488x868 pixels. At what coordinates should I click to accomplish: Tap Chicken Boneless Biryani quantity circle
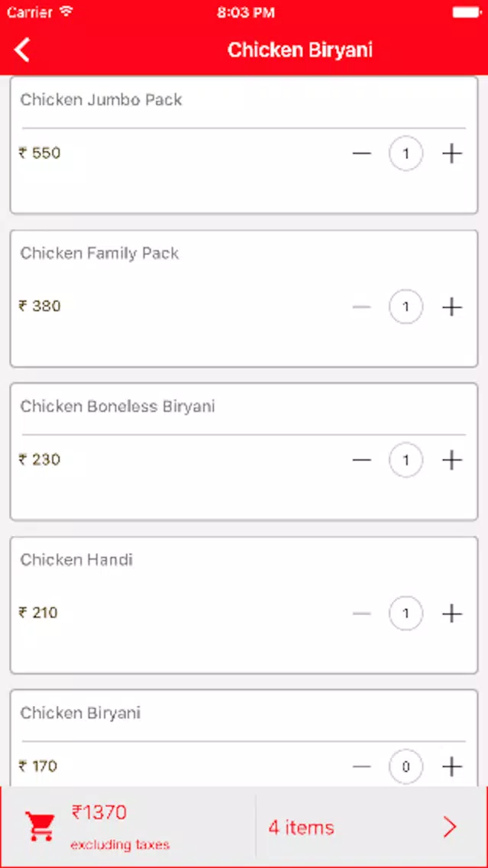406,460
